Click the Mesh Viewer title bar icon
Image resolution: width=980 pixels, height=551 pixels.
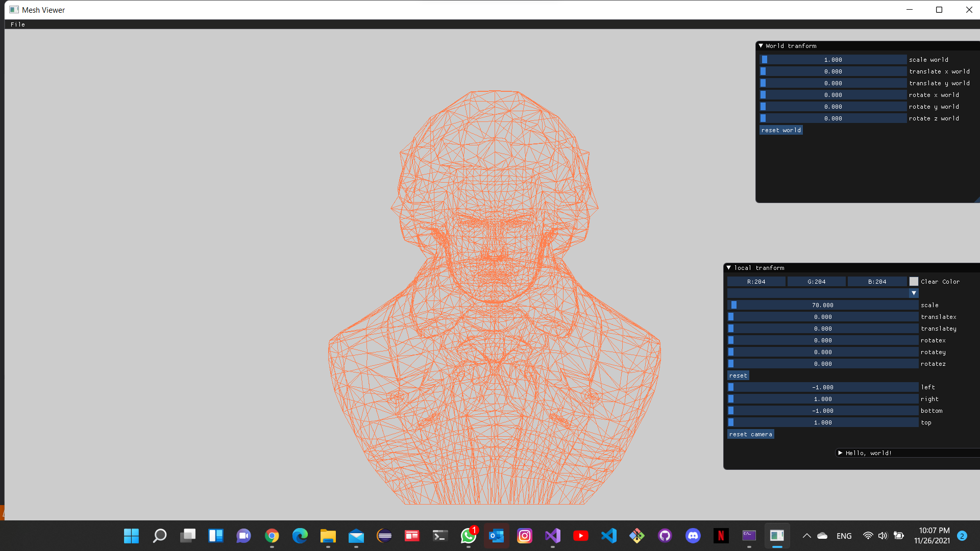coord(13,9)
